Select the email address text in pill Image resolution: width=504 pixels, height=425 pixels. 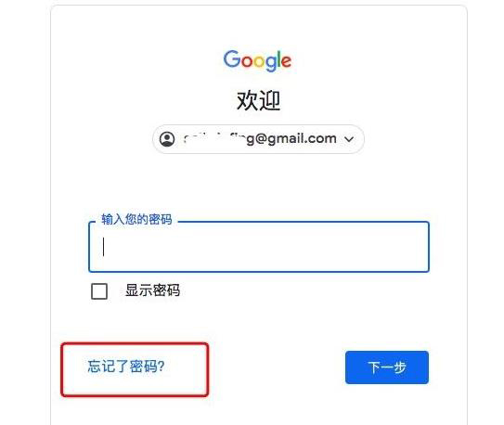(x=260, y=139)
